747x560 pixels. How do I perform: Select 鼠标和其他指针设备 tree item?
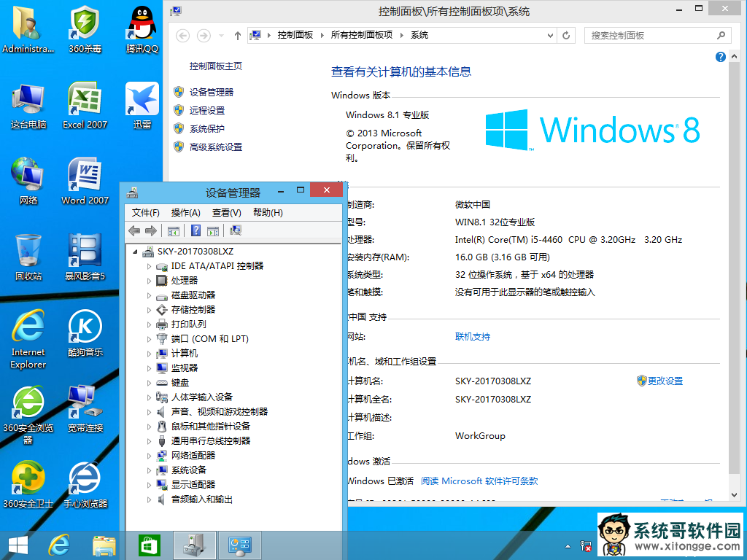click(211, 427)
